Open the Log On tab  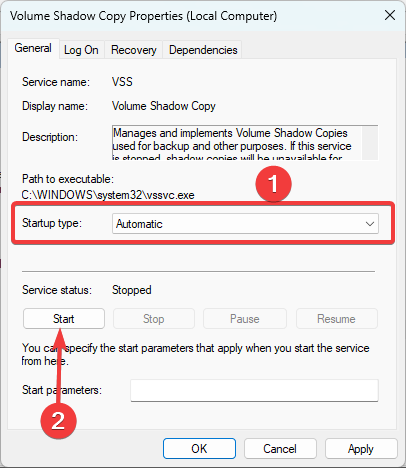coord(81,50)
